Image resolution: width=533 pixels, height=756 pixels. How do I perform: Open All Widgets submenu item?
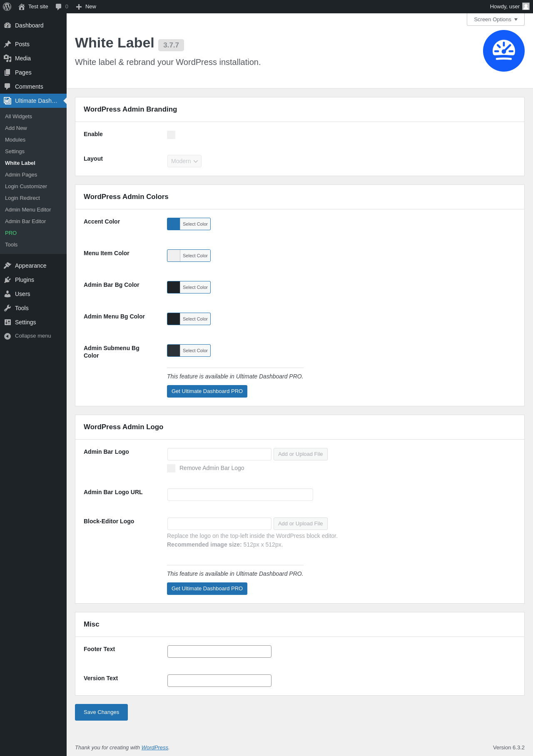[18, 117]
